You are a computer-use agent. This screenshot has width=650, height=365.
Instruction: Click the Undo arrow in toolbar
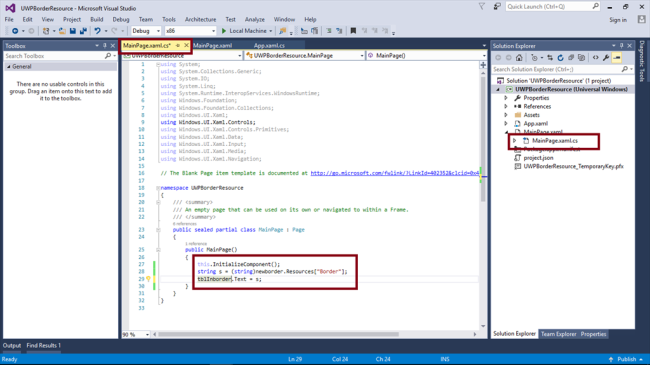point(97,31)
